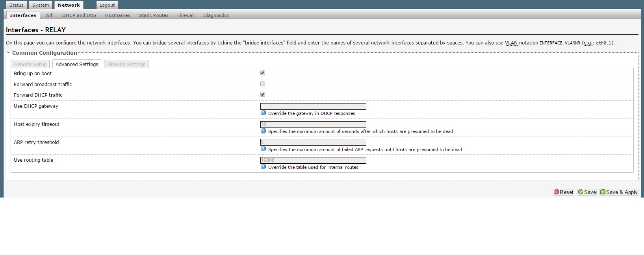This screenshot has width=644, height=255.
Task: Switch to General Setup tab
Action: [30, 64]
